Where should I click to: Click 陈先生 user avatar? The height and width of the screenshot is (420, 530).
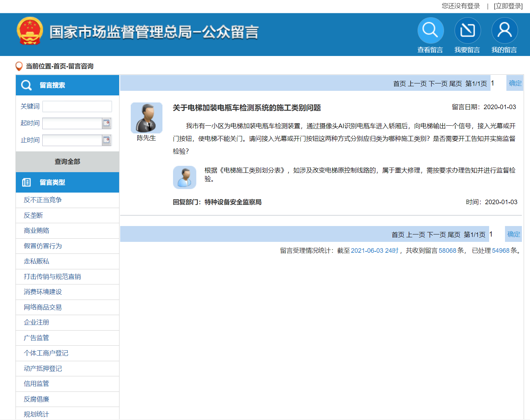pyautogui.click(x=146, y=118)
